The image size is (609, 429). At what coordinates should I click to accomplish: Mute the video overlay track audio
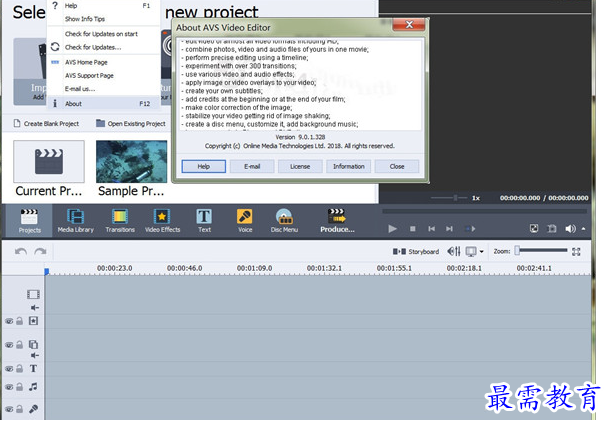tap(35, 355)
